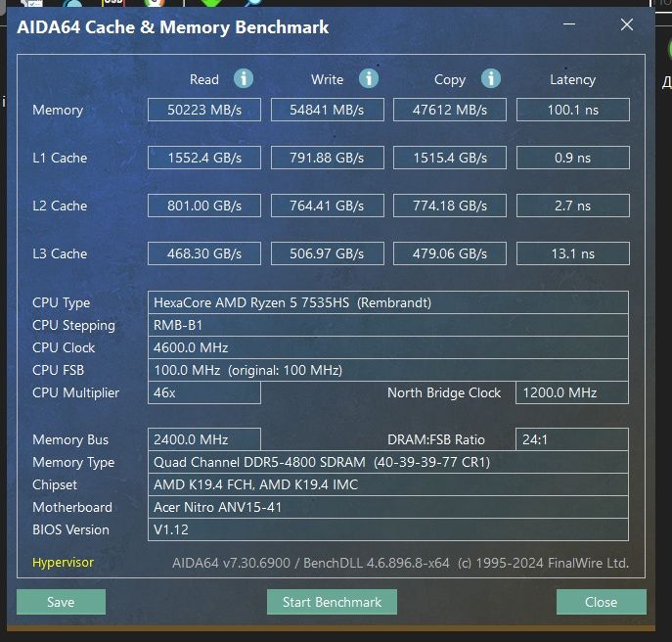Click the Copy column header label

[x=450, y=80]
